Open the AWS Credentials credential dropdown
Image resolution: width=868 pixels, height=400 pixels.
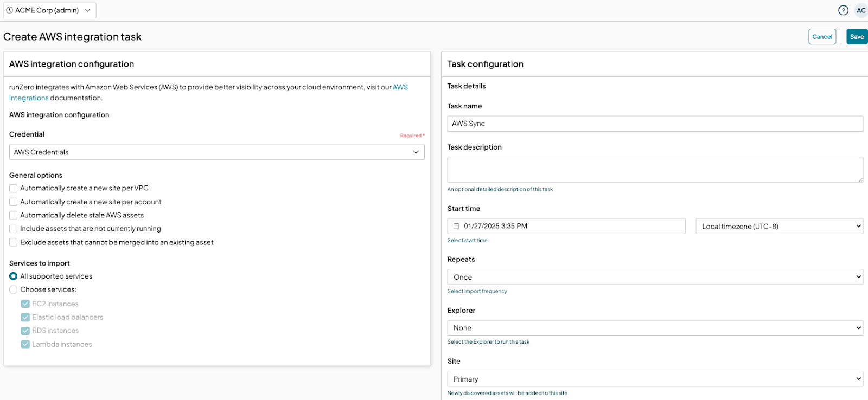[x=217, y=152]
